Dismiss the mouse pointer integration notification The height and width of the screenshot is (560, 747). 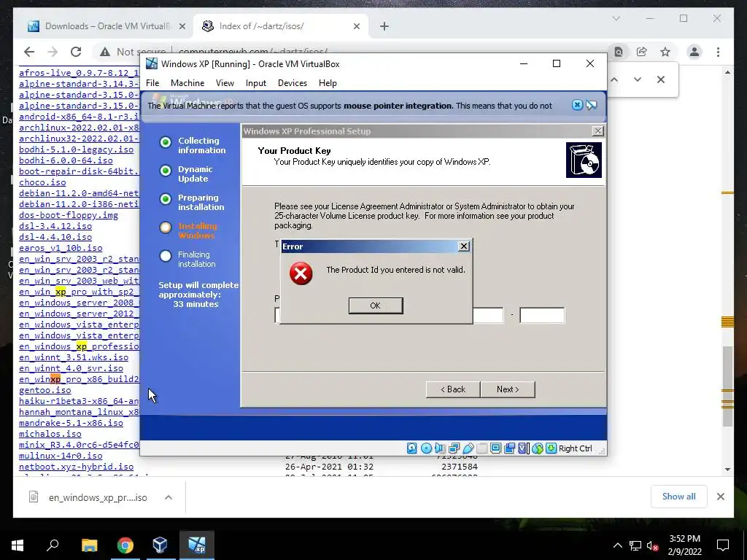coord(577,105)
